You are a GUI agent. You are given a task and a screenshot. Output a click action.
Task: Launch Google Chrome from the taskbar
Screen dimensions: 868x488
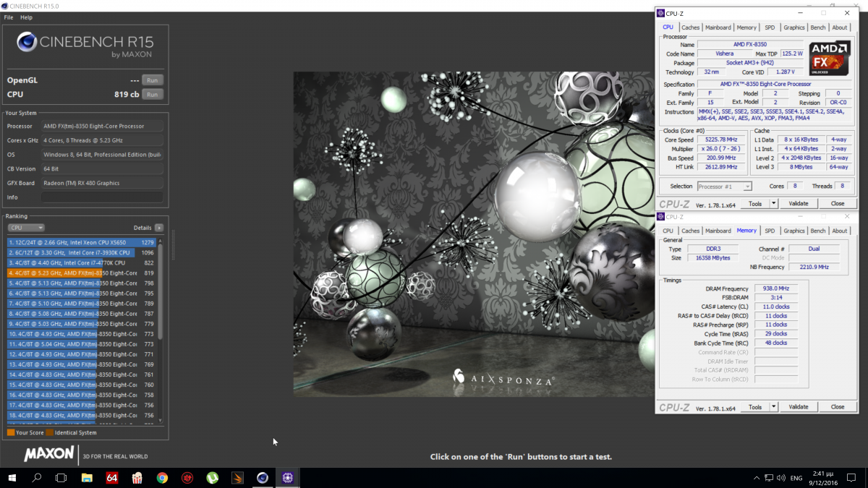pos(162,478)
